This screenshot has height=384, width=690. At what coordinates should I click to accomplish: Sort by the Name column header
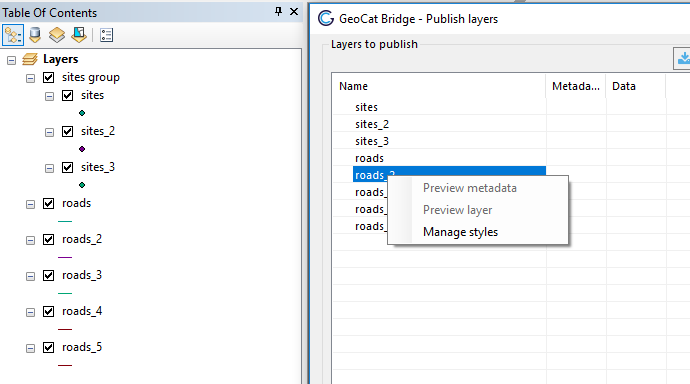[439, 86]
